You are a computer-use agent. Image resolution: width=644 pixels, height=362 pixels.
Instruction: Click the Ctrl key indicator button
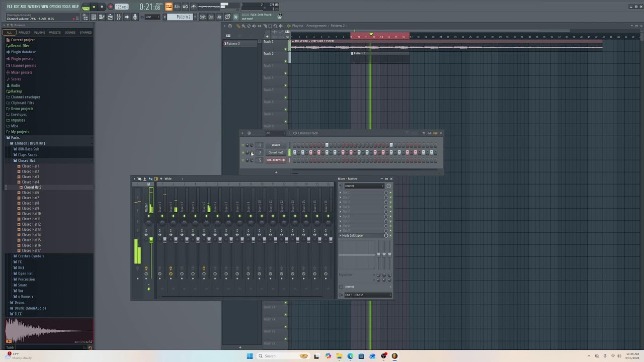211,17
